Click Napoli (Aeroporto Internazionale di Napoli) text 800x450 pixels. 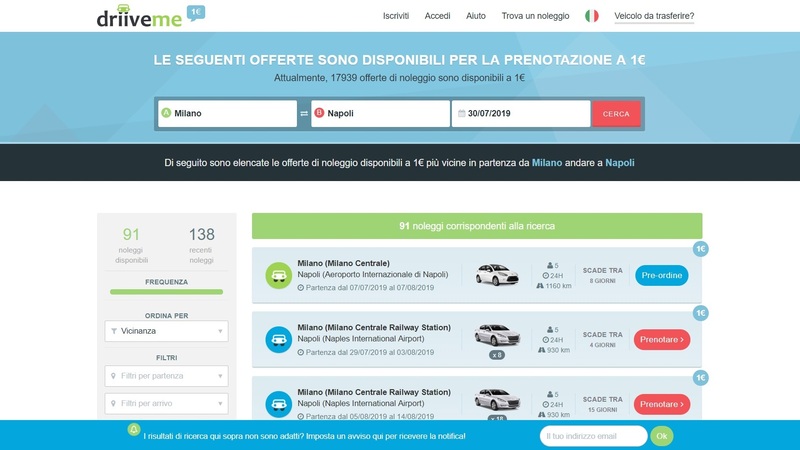point(373,274)
